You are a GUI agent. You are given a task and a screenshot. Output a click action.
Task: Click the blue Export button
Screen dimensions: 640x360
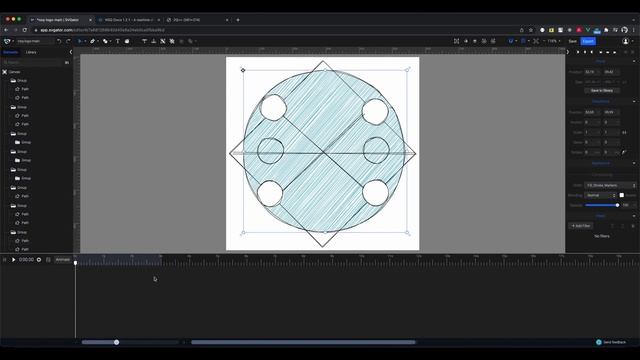point(588,41)
